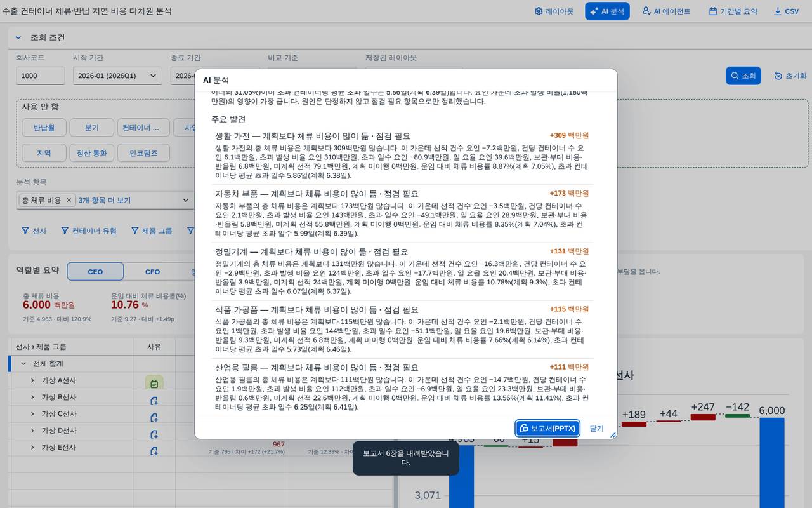Close the dialog with 닫기

[596, 429]
